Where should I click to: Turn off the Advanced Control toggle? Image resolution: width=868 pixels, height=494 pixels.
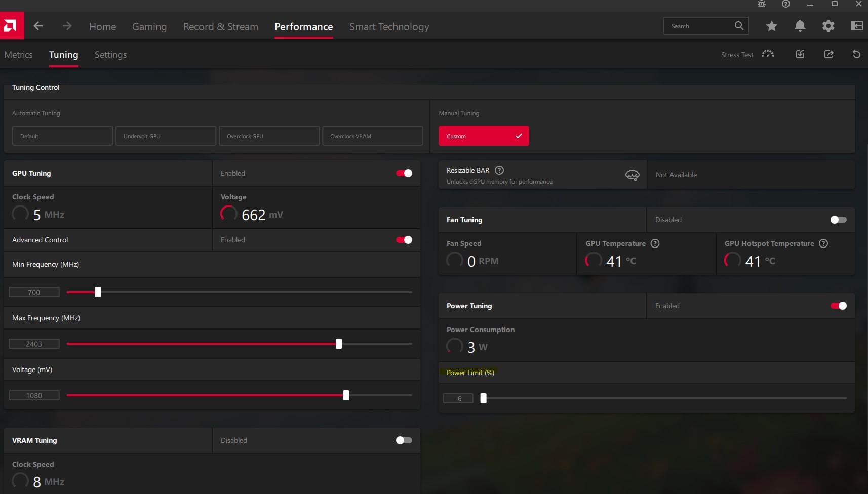tap(404, 240)
